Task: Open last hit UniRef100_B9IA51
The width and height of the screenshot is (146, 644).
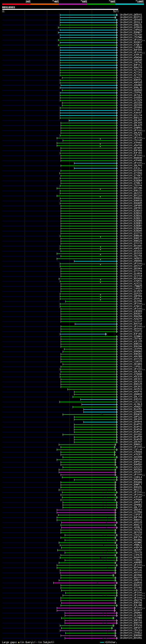Action: (x=131, y=638)
